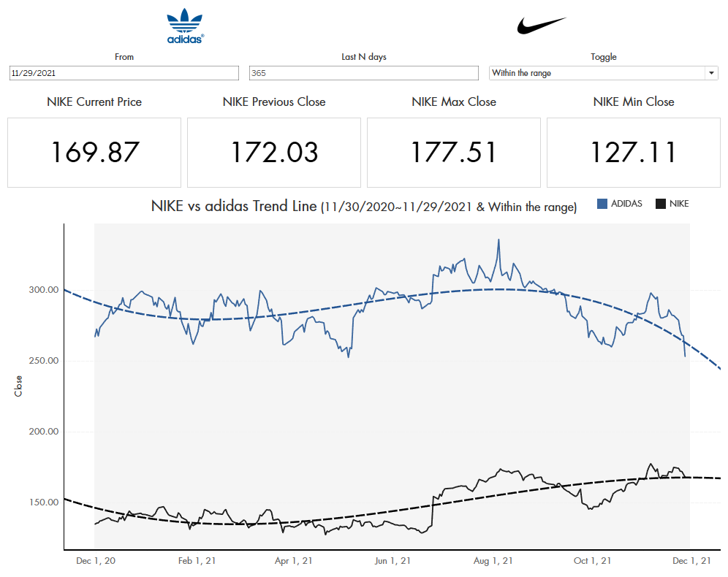Viewport: 728px width, 577px height.
Task: Click the From date input field
Action: click(x=124, y=73)
